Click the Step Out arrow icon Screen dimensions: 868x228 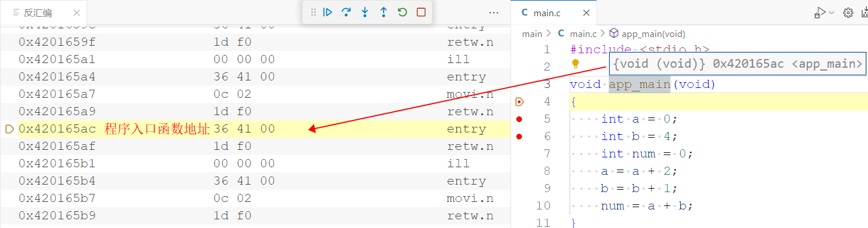(383, 12)
